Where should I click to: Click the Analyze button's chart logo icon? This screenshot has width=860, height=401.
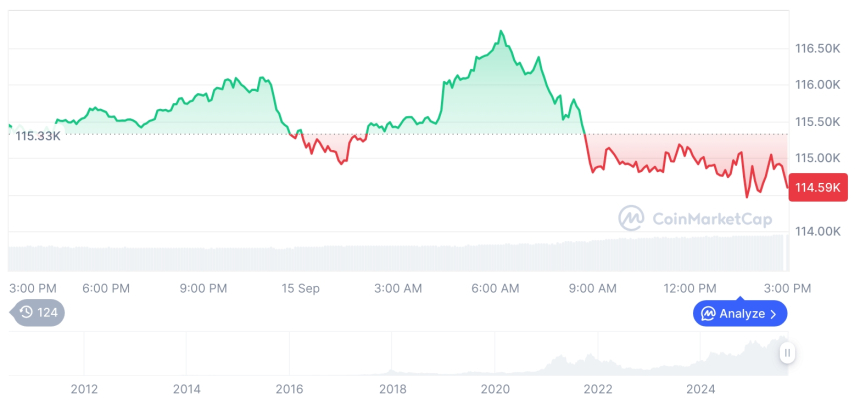709,314
